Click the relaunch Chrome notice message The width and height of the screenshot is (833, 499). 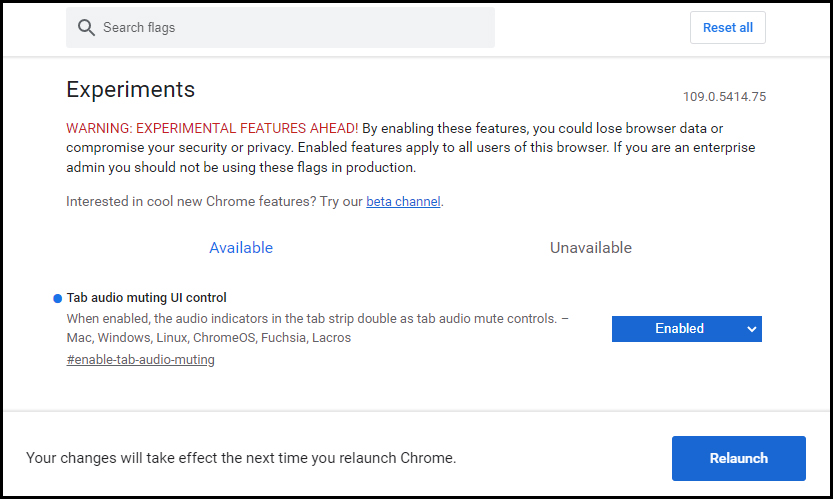click(241, 458)
